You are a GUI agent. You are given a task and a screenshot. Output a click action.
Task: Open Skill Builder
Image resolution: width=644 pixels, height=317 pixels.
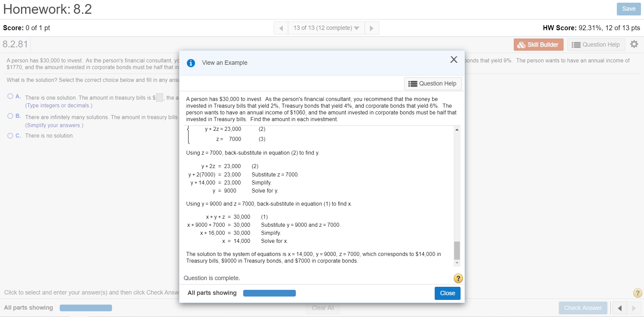point(538,45)
